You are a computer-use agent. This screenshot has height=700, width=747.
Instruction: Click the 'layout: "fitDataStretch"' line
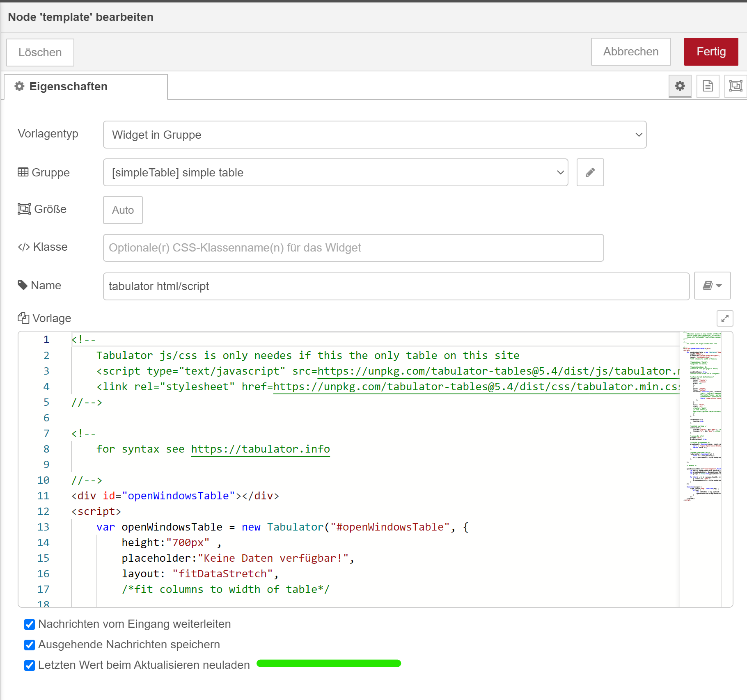200,574
